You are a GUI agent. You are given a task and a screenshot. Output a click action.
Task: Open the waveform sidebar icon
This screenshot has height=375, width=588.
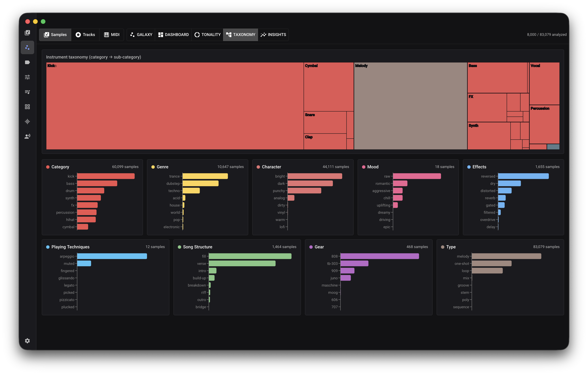pyautogui.click(x=27, y=121)
